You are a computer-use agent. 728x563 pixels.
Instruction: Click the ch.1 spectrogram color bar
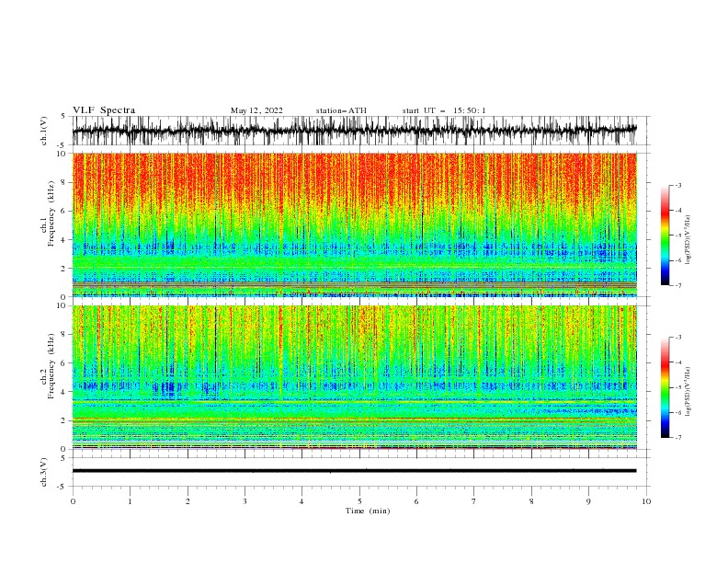(x=665, y=236)
